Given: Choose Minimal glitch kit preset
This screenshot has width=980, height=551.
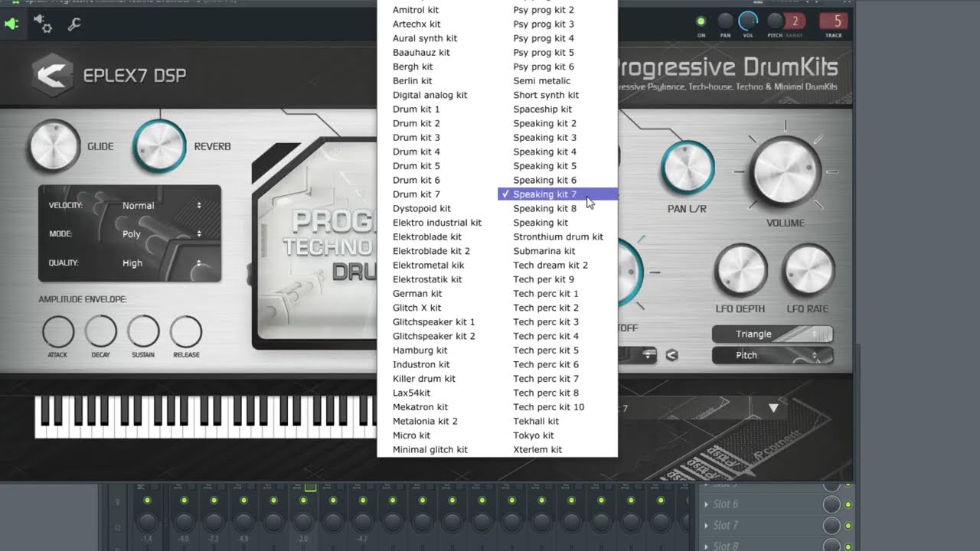Looking at the screenshot, I should pos(437,449).
